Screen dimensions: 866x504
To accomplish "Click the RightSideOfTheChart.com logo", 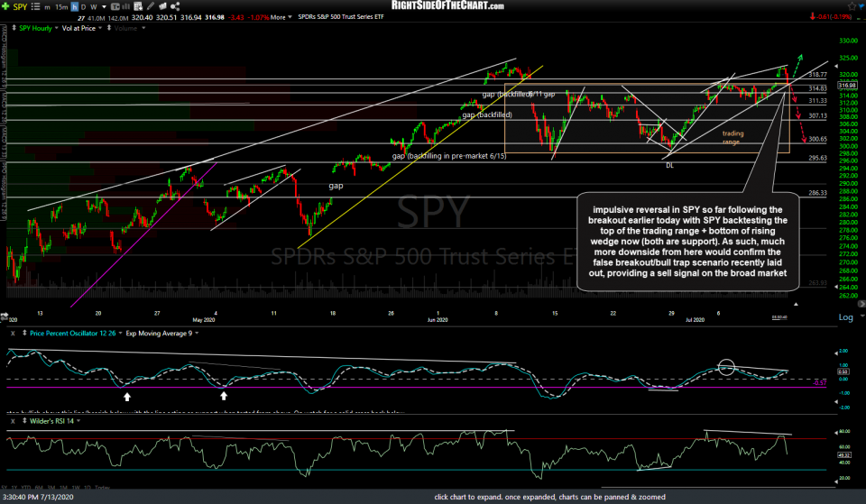I will 447,5.
